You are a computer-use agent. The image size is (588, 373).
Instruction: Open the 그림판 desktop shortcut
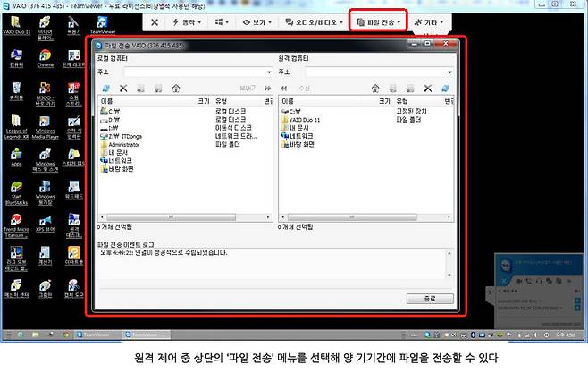[x=45, y=289]
